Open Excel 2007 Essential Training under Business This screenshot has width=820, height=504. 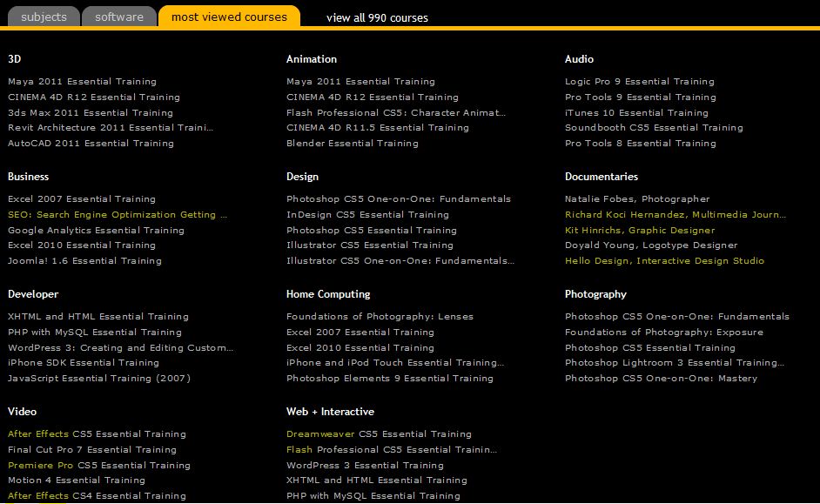(82, 199)
